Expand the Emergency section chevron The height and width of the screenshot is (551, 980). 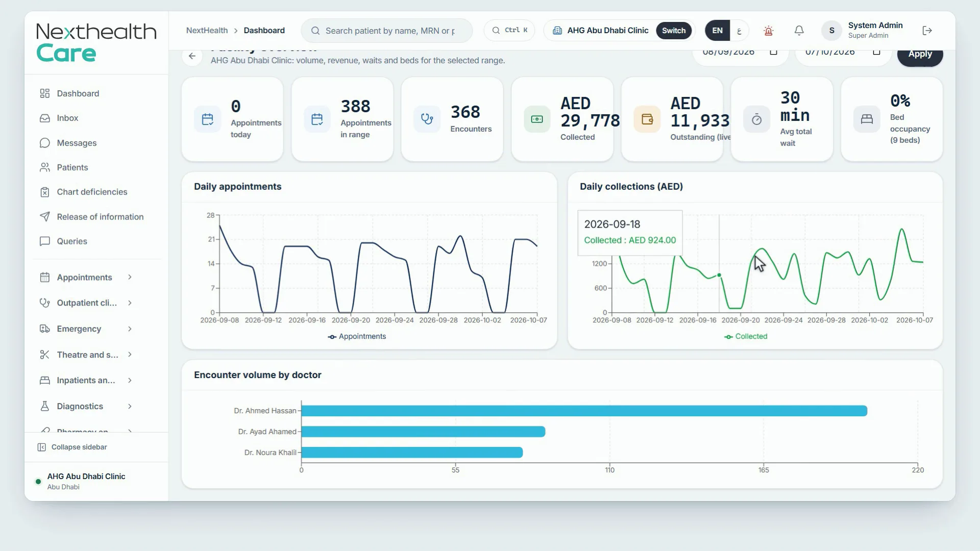[x=130, y=329]
